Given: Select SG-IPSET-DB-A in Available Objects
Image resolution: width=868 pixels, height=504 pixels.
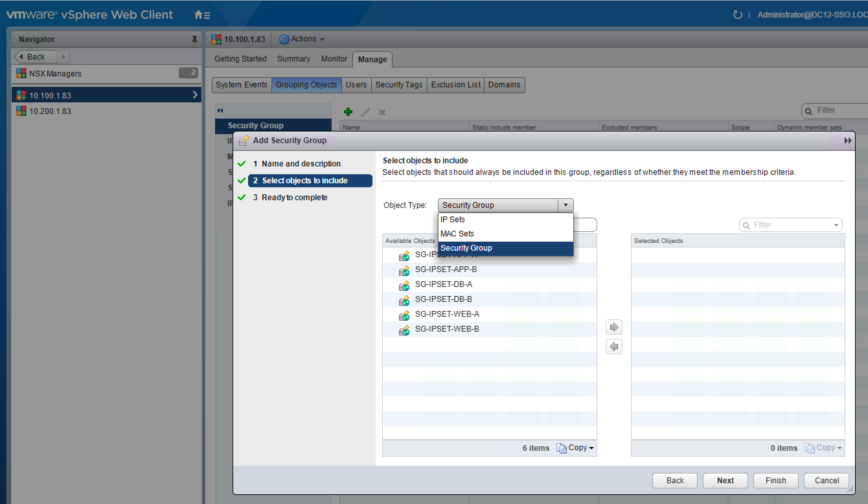Looking at the screenshot, I should [443, 284].
